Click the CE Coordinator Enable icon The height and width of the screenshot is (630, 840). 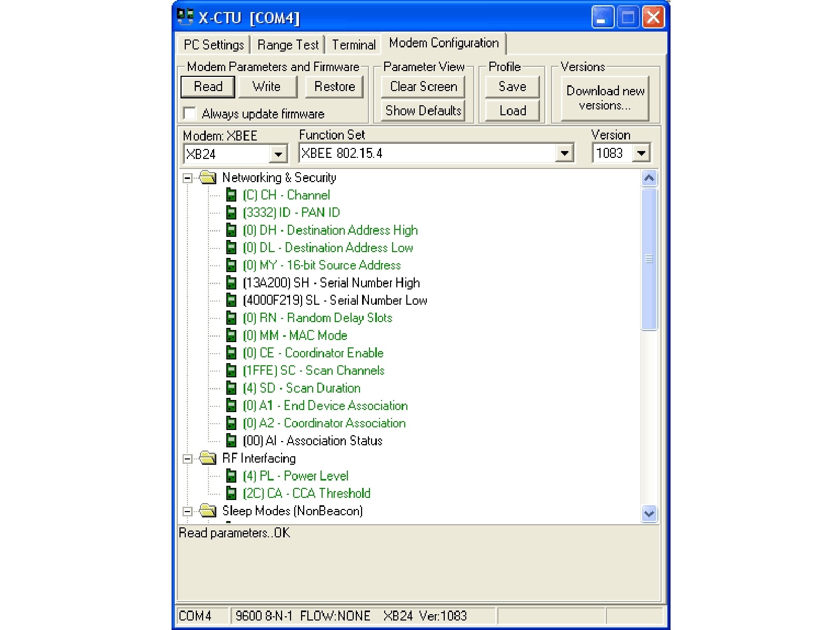pos(231,353)
